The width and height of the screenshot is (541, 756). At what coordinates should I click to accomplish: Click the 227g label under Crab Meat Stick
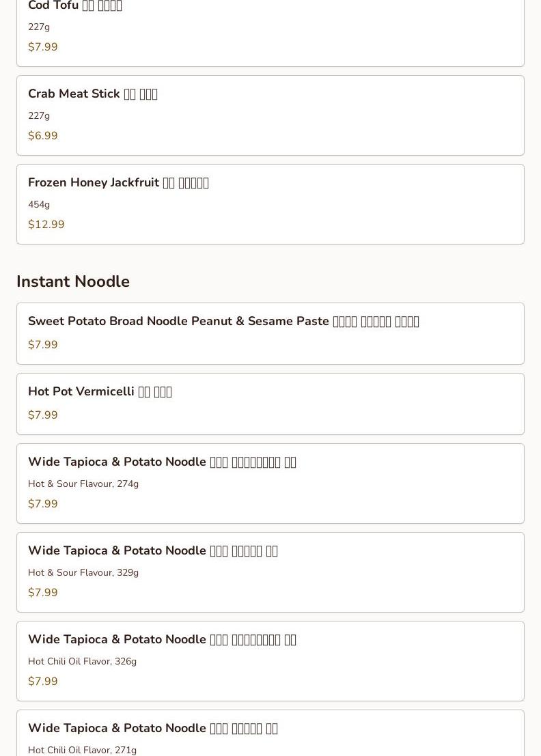coord(39,115)
